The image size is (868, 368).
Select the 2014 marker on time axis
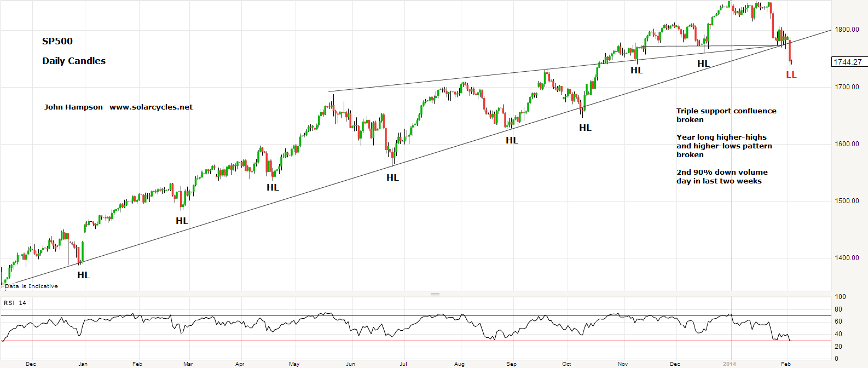730,364
